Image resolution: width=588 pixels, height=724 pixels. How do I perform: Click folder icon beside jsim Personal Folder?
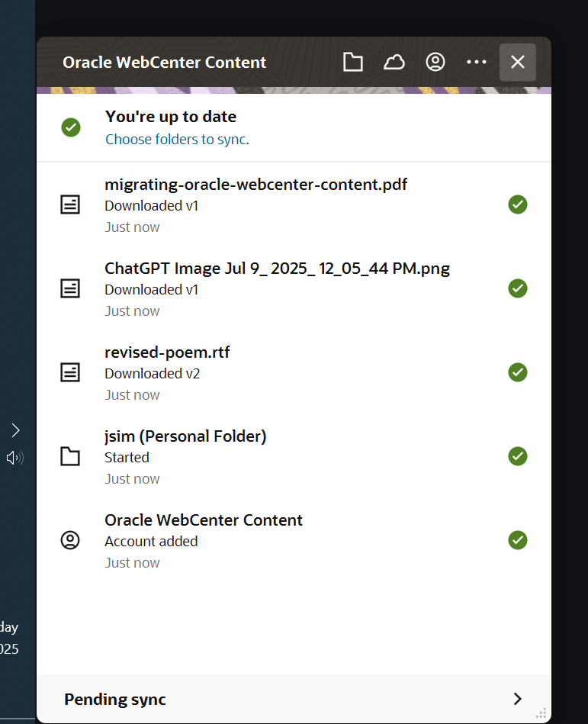(x=70, y=456)
